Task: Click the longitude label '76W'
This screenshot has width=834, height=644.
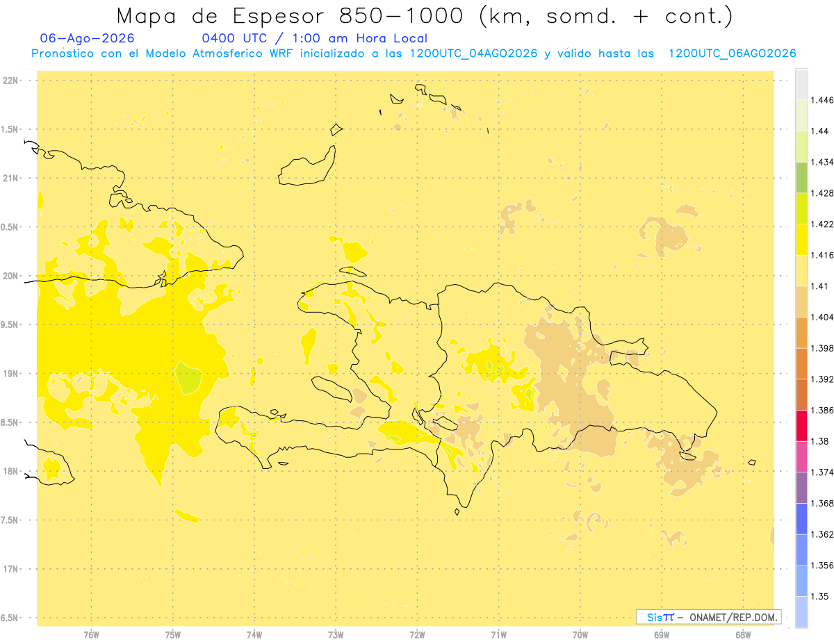Action: [x=91, y=635]
